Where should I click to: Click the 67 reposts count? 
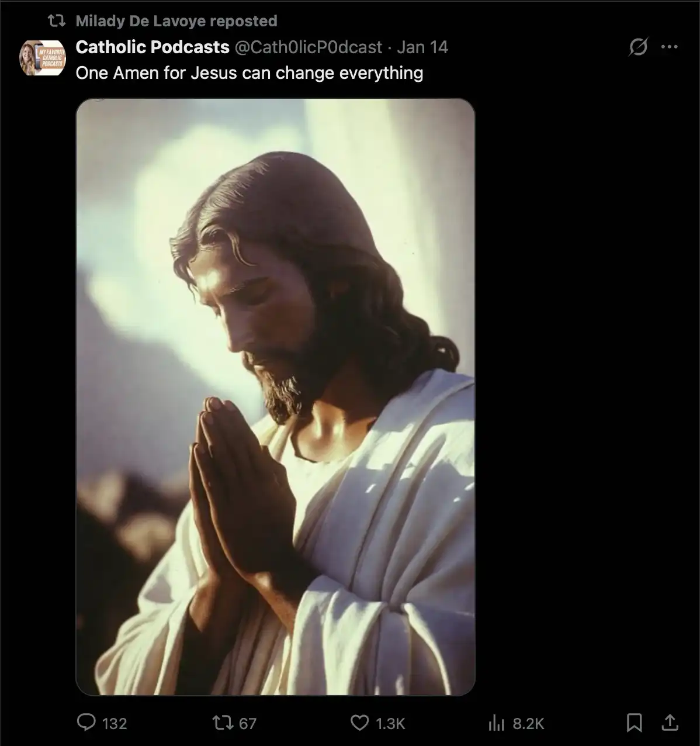[x=248, y=724]
